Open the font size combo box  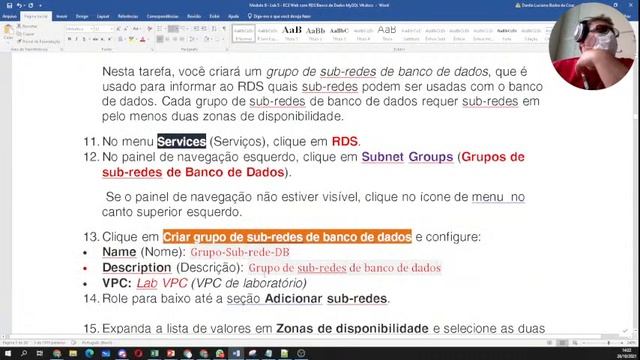pyautogui.click(x=104, y=29)
